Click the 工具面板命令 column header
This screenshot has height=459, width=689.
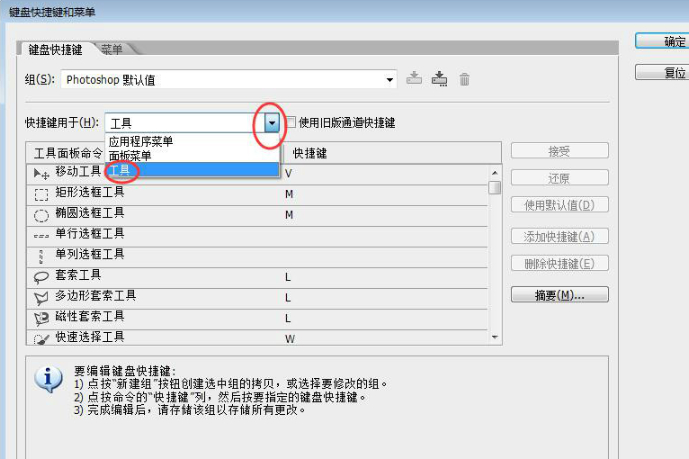click(68, 153)
